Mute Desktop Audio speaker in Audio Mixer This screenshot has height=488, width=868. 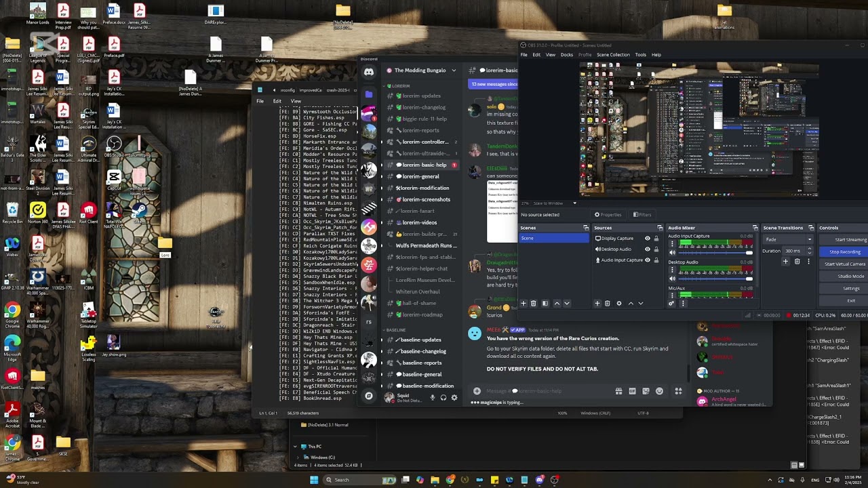(672, 279)
